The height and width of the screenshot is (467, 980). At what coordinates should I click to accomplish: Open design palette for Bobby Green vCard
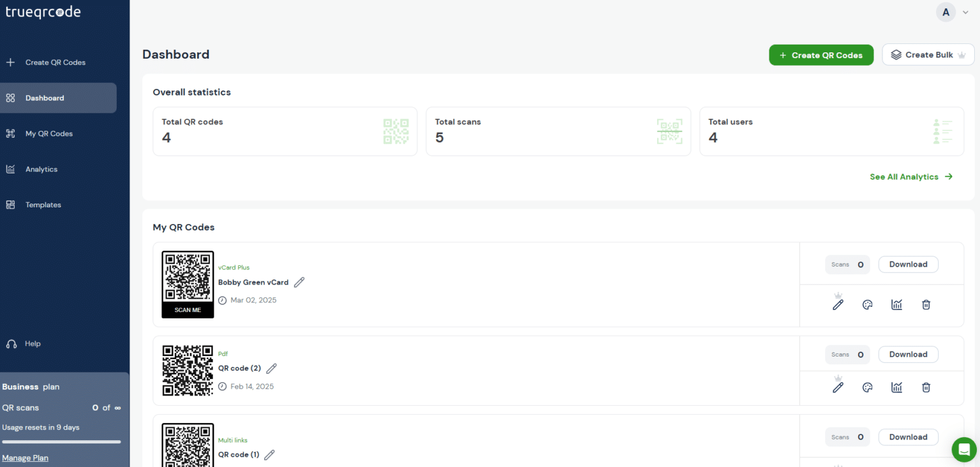click(x=867, y=305)
